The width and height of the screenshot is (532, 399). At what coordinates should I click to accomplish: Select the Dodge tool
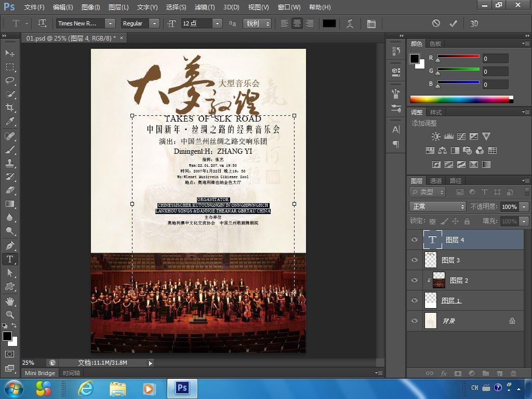pos(10,231)
